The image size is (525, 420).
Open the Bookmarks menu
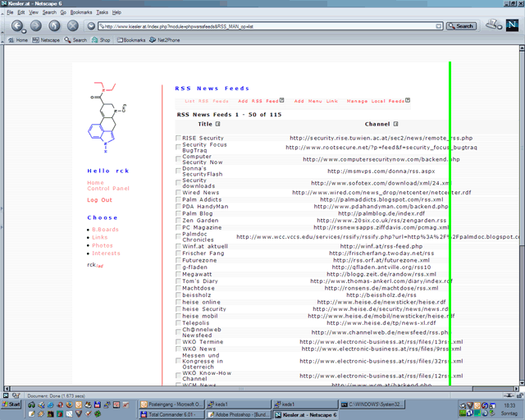click(x=80, y=13)
